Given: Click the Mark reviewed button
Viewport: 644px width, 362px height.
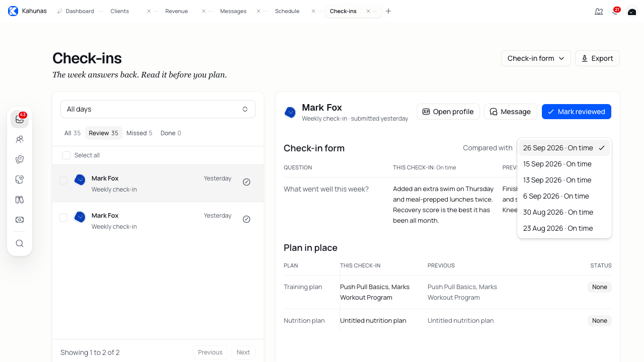Looking at the screenshot, I should tap(577, 112).
